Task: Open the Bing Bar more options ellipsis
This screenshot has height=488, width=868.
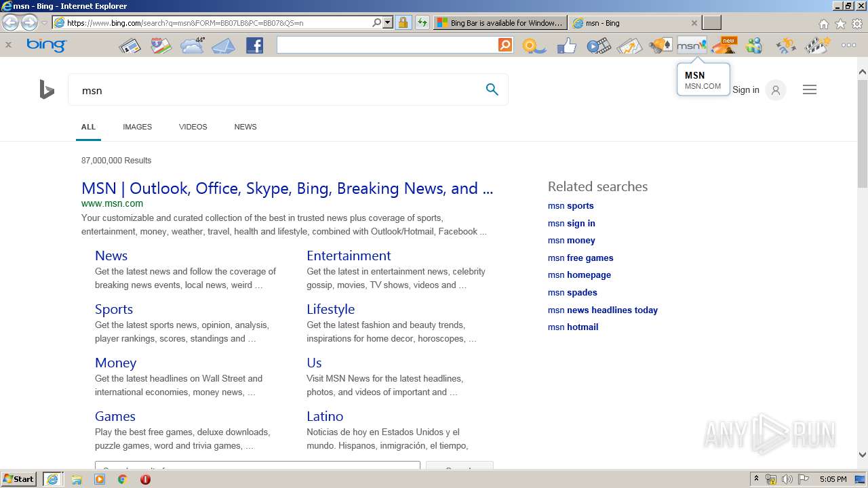Action: pyautogui.click(x=848, y=45)
